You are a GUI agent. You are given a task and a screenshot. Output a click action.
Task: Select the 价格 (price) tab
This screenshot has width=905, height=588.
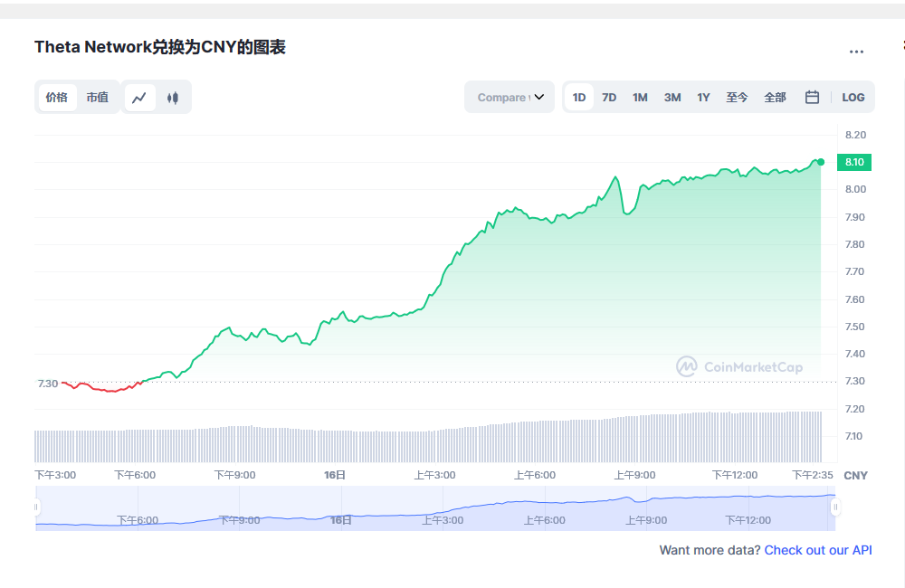56,97
